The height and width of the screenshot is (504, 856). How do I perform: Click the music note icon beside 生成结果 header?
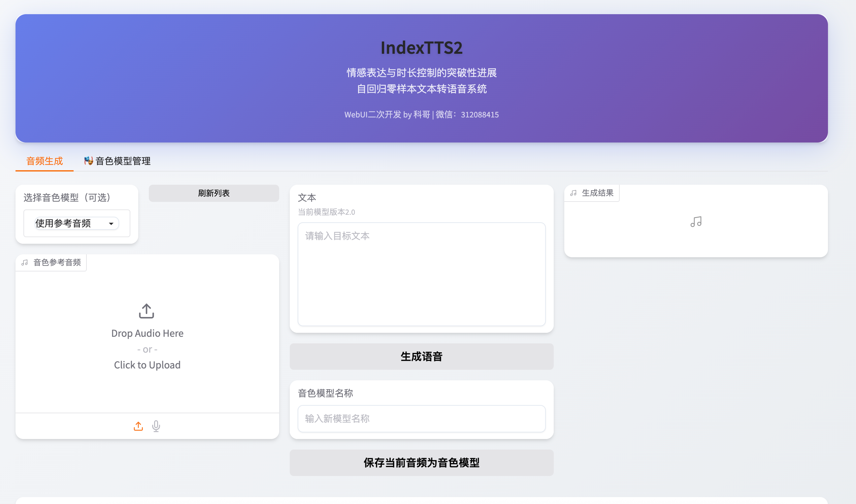[x=574, y=193]
